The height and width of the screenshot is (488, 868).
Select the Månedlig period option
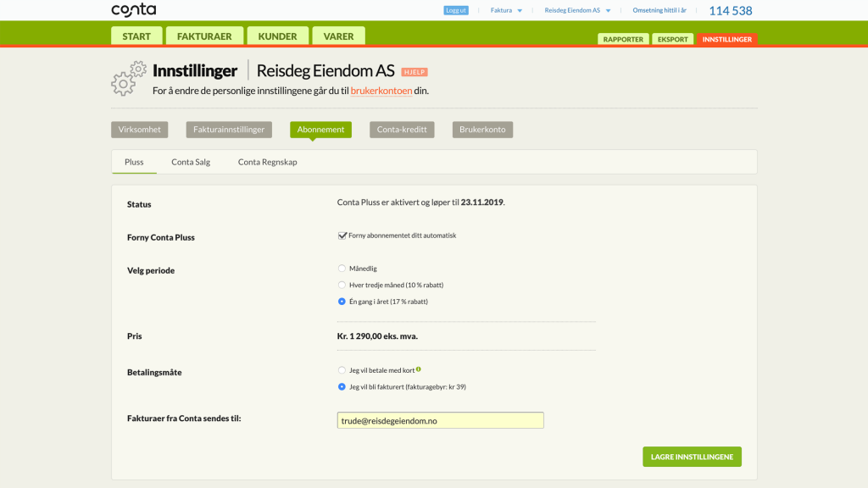click(x=342, y=269)
